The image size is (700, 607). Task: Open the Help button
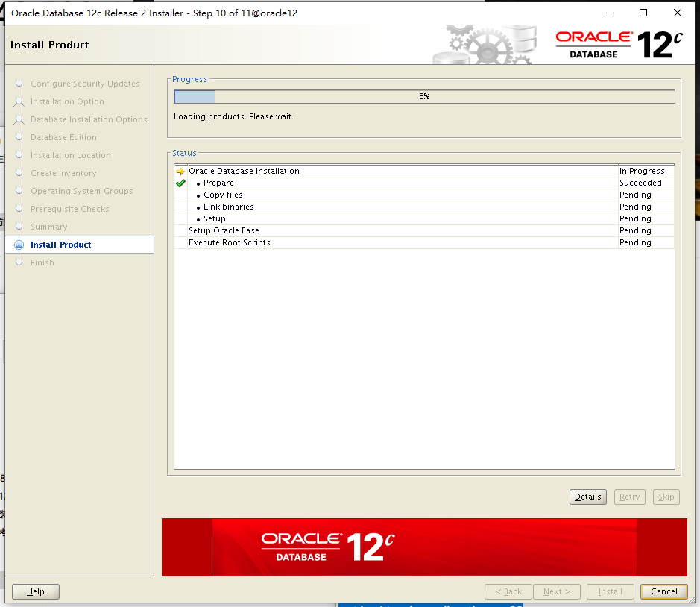pos(36,591)
